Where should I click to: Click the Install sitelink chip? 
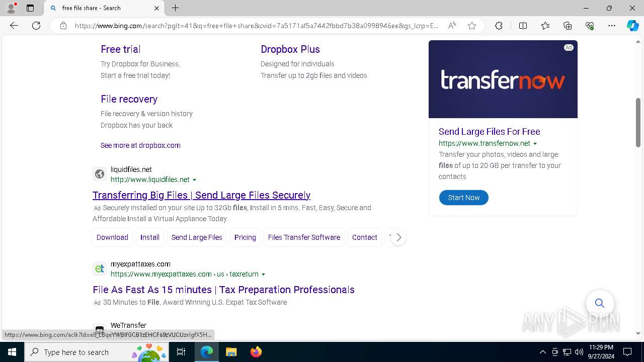point(150,237)
